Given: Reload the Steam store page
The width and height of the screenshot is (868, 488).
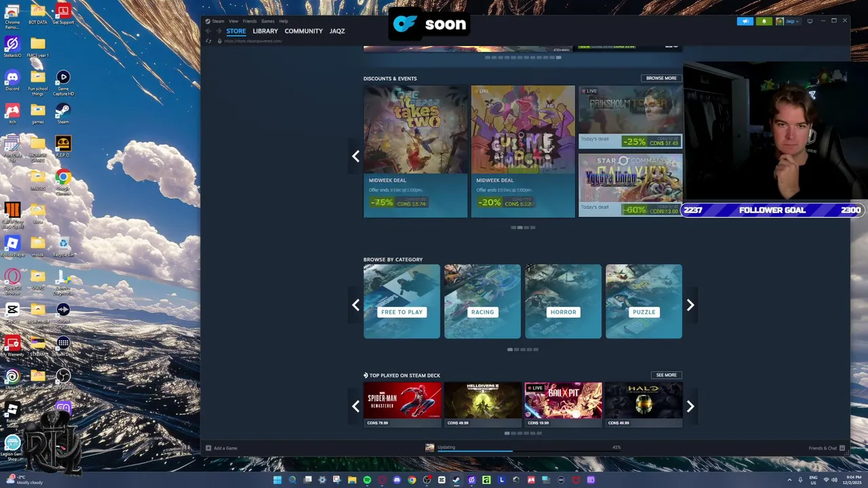Looking at the screenshot, I should [x=208, y=41].
